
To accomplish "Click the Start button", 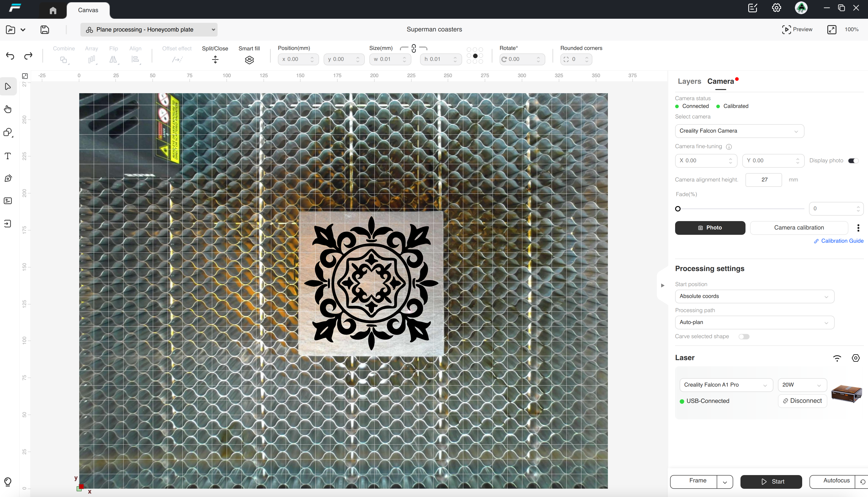I will click(771, 482).
